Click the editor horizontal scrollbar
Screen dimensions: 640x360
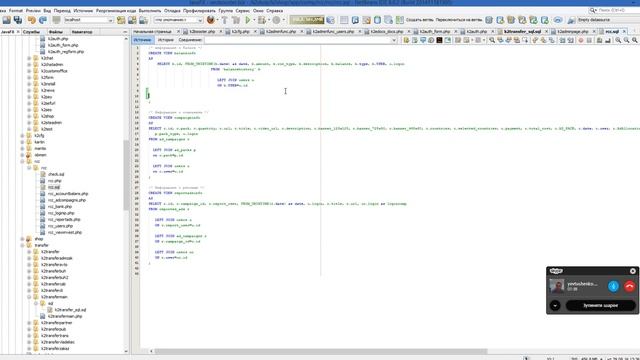pyautogui.click(x=320, y=351)
